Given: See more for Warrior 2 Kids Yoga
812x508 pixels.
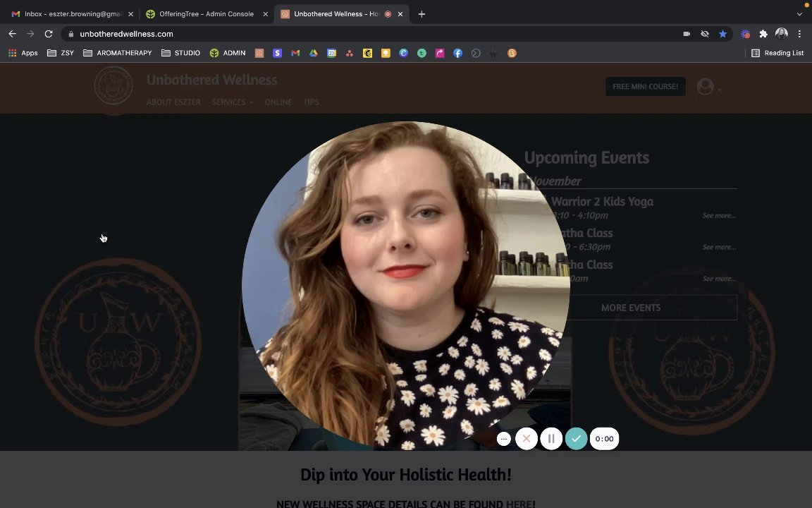Looking at the screenshot, I should click(x=719, y=216).
